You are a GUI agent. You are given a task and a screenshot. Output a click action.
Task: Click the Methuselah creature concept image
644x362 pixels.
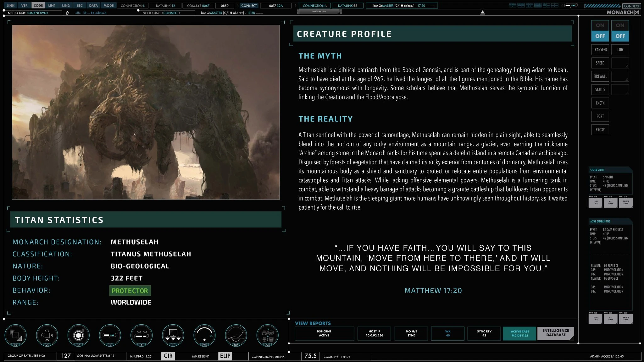(x=146, y=112)
